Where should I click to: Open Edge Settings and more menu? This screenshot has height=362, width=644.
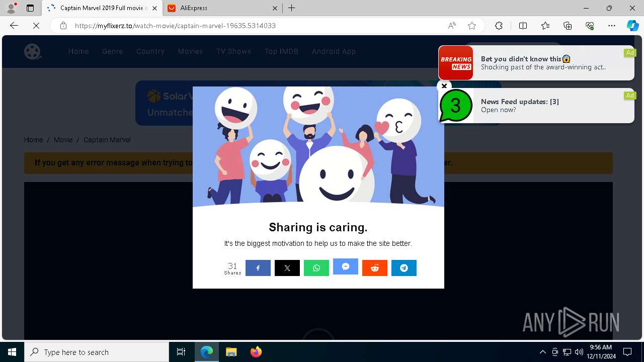tap(612, 26)
